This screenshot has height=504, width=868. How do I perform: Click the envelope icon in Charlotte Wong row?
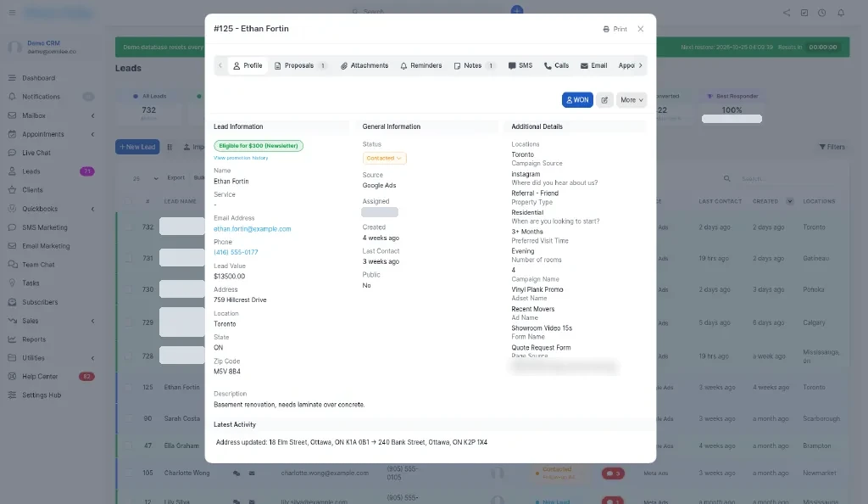click(x=251, y=473)
